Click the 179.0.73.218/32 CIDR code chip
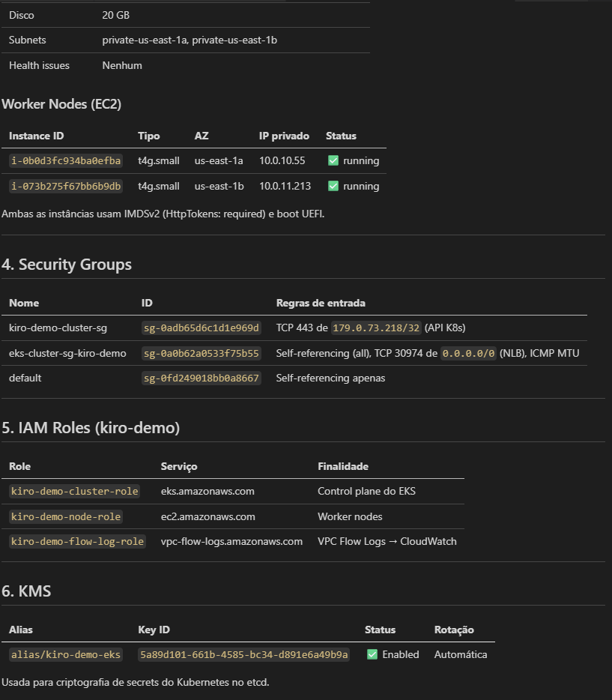This screenshot has width=612, height=700. [x=376, y=328]
